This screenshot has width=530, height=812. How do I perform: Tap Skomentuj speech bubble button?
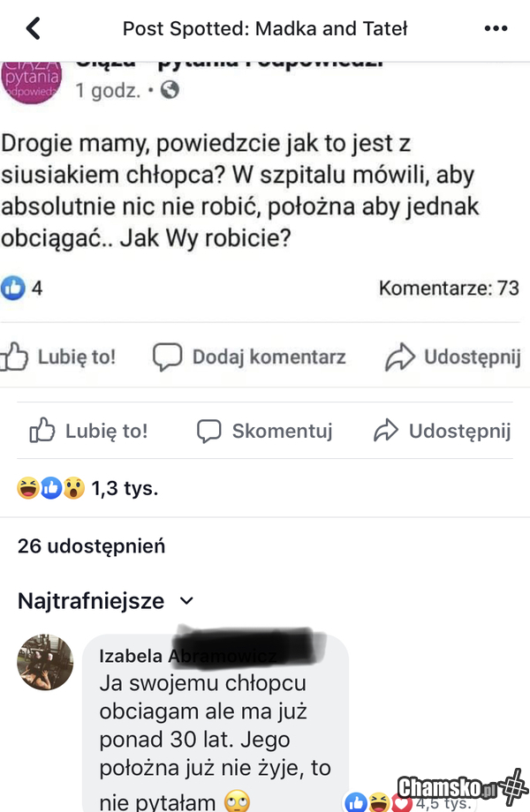[x=264, y=431]
